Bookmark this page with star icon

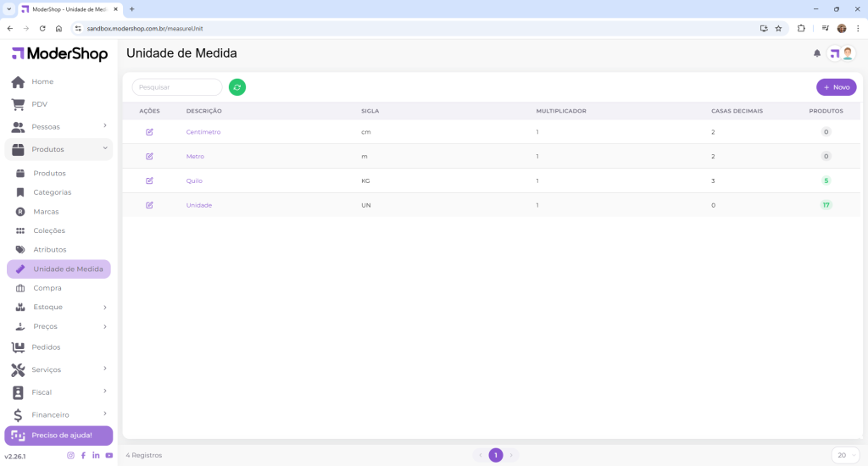point(778,28)
